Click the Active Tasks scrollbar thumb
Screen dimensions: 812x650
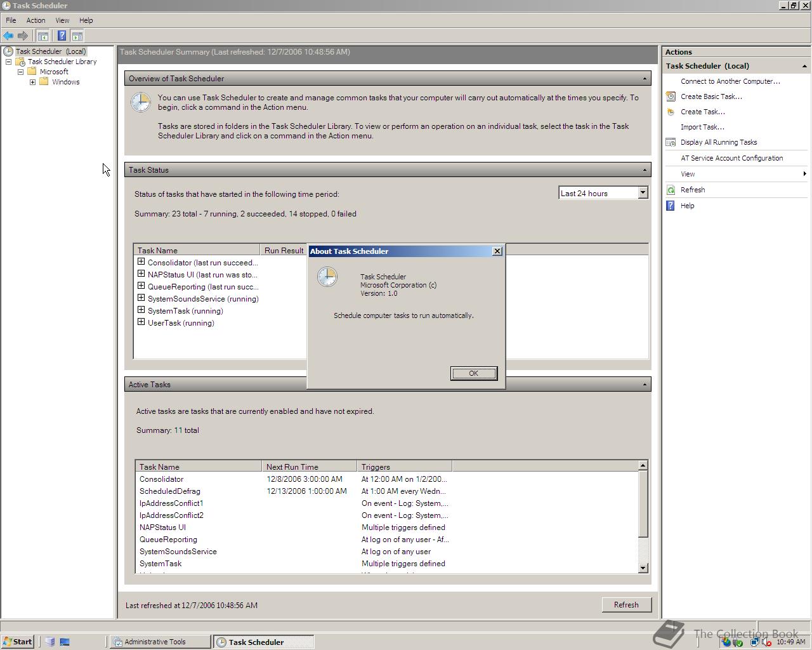tap(643, 504)
